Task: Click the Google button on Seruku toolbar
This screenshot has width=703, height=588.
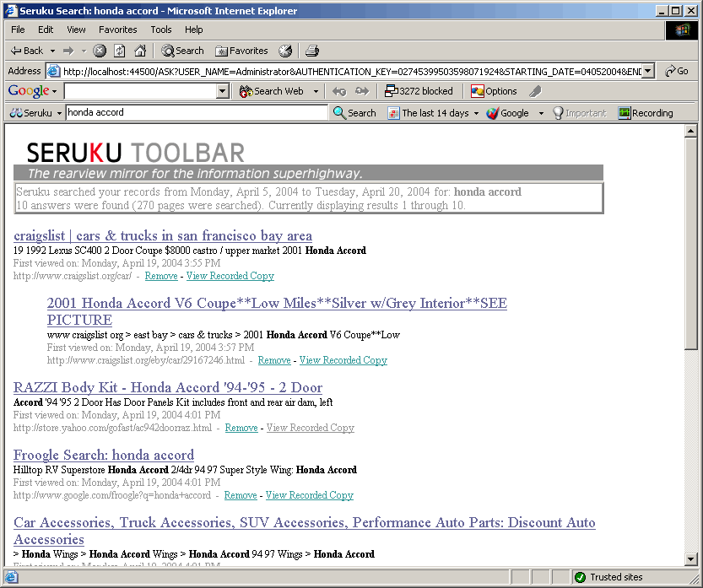Action: [508, 113]
